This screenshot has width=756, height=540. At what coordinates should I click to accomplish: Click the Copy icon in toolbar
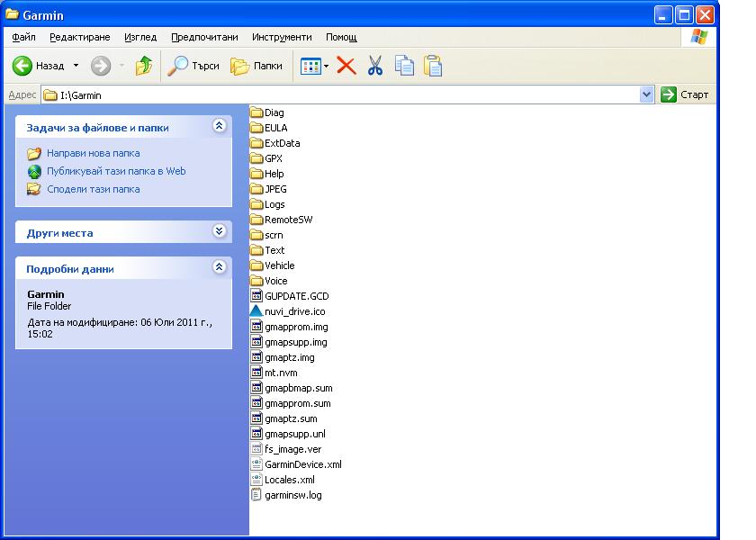404,66
